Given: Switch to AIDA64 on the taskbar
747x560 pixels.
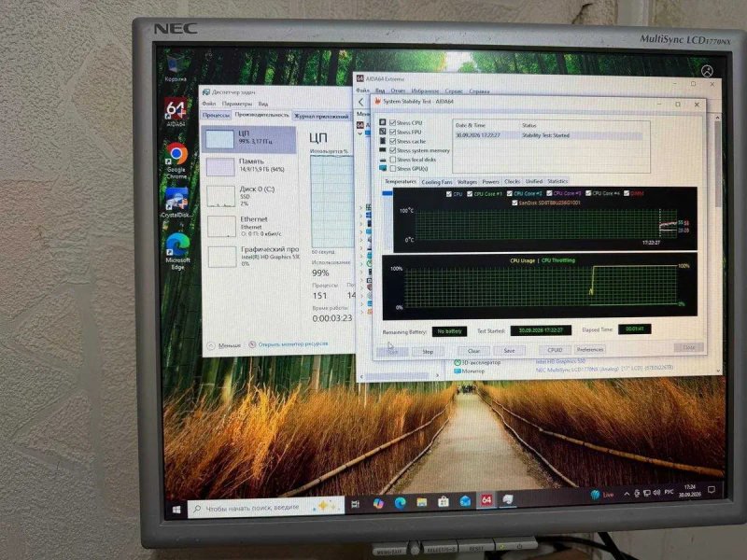Looking at the screenshot, I should click(486, 500).
